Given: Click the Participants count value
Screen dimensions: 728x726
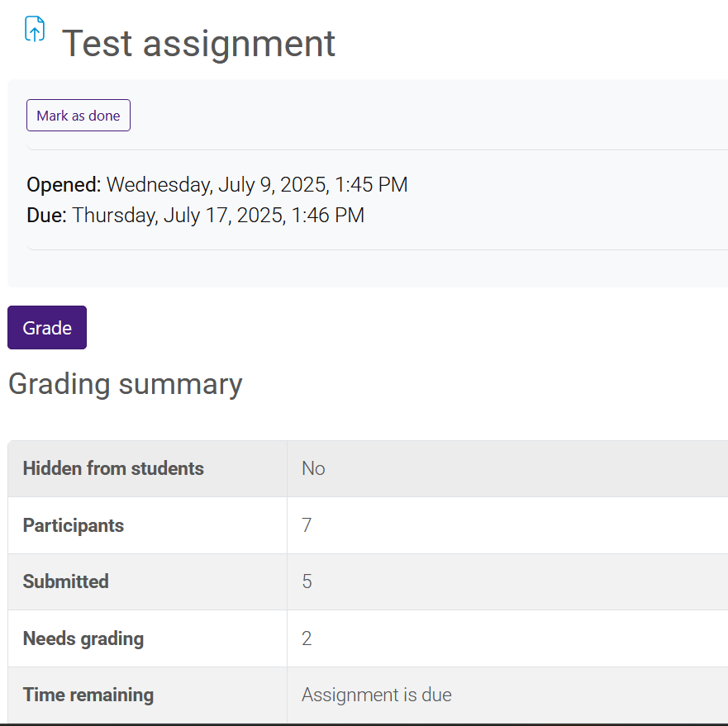Looking at the screenshot, I should pos(307,525).
